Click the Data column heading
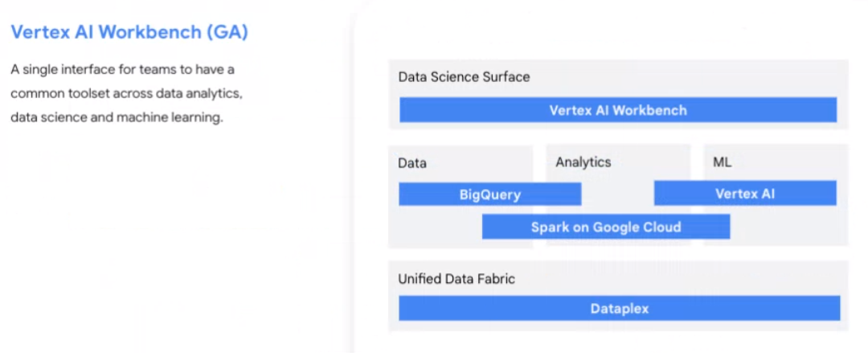 coord(411,163)
